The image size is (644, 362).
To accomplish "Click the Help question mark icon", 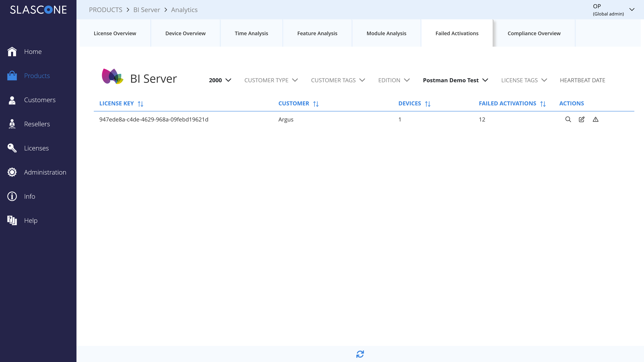I will 12,220.
